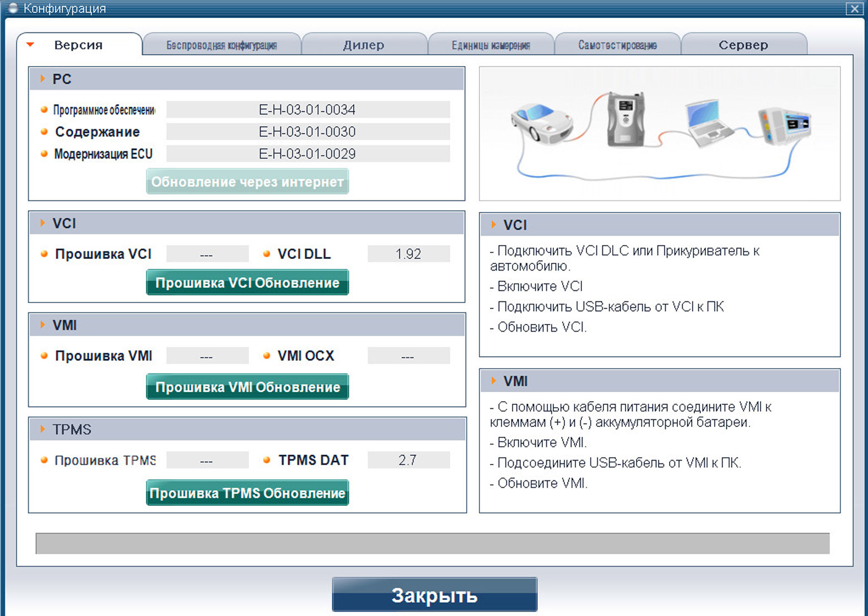Open the Дилер tab
The image size is (868, 616).
point(364,45)
